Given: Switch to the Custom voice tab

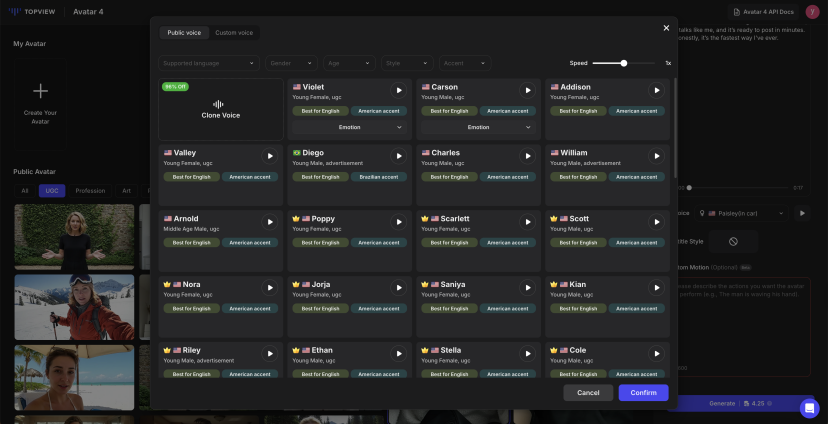Looking at the screenshot, I should coord(234,33).
